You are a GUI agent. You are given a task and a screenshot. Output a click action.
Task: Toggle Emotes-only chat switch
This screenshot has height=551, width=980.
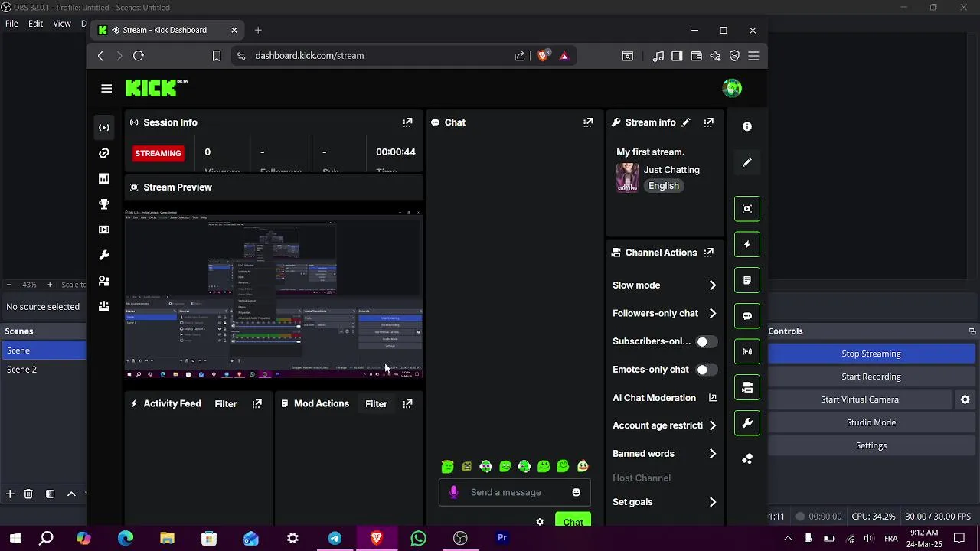pos(706,370)
